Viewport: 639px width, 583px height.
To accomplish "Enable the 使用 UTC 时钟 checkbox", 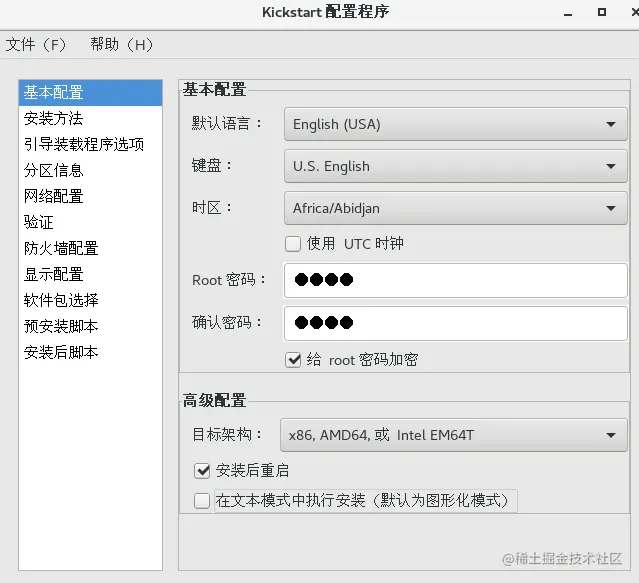I will point(293,244).
